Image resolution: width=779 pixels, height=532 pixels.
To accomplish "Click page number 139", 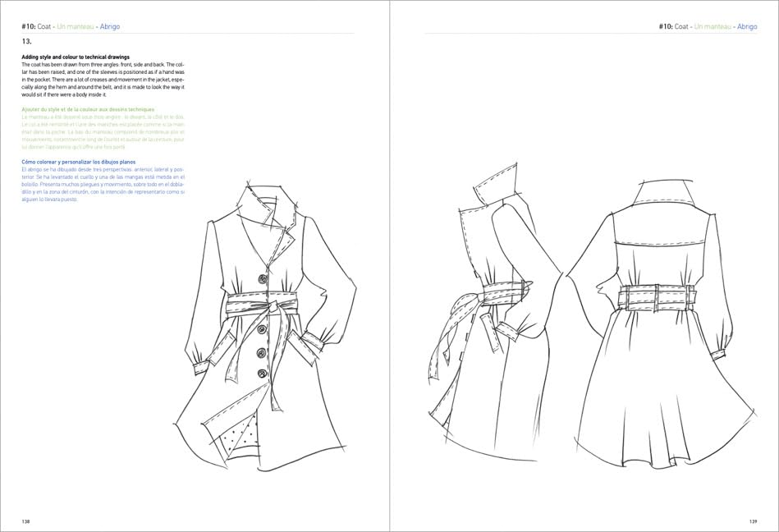I will [x=752, y=521].
